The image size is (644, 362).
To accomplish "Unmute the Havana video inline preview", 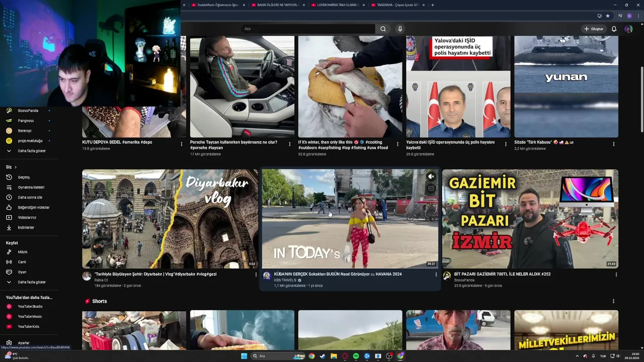I will pyautogui.click(x=431, y=176).
